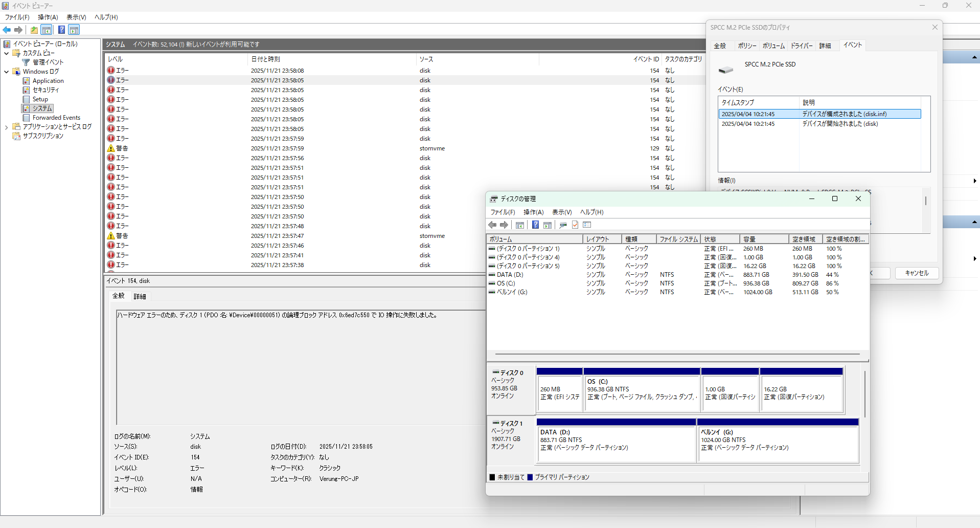980x528 pixels.
Task: Open the 詳細 tab in event details pane
Action: [140, 296]
